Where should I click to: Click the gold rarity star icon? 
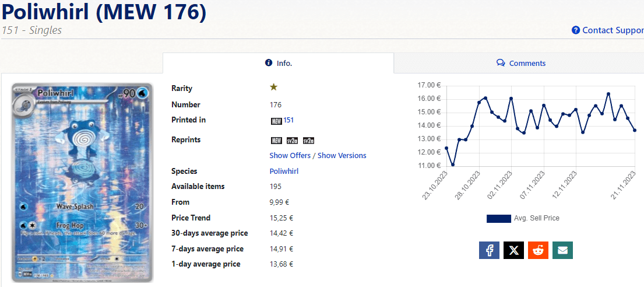(x=273, y=87)
